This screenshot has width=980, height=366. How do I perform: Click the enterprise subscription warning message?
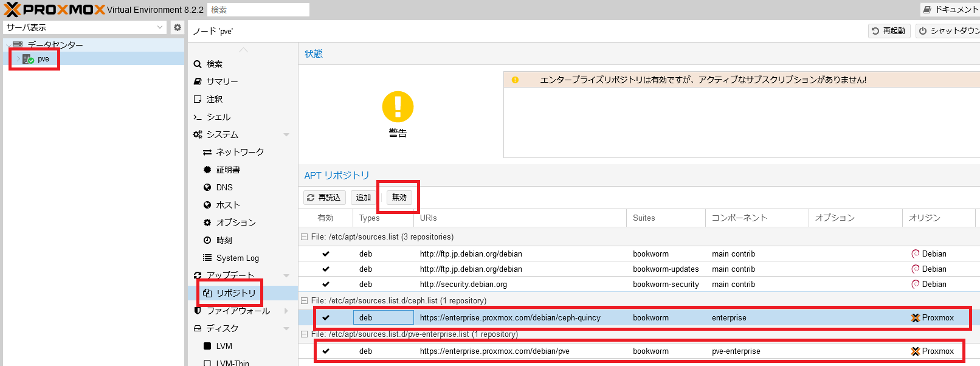(703, 80)
